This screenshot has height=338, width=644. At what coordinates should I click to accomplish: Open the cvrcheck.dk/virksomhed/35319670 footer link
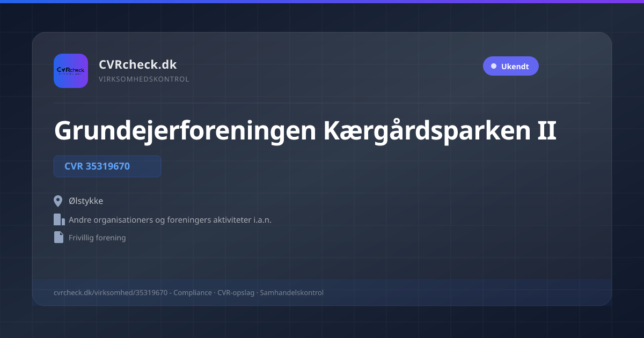111,293
